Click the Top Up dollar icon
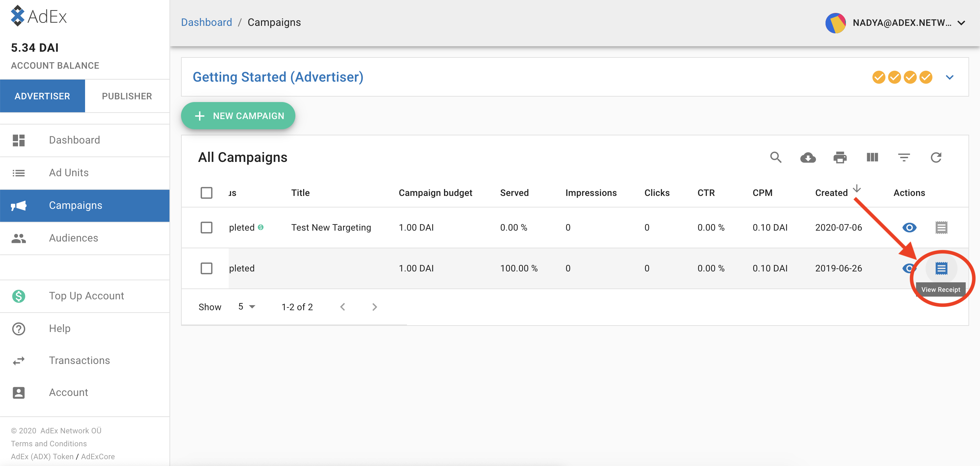The width and height of the screenshot is (980, 466). (19, 296)
